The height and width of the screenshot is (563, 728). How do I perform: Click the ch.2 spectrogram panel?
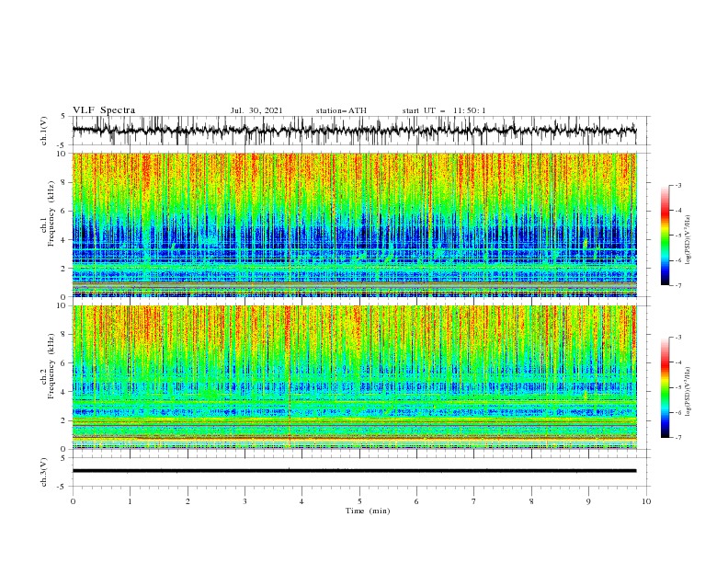[355, 377]
